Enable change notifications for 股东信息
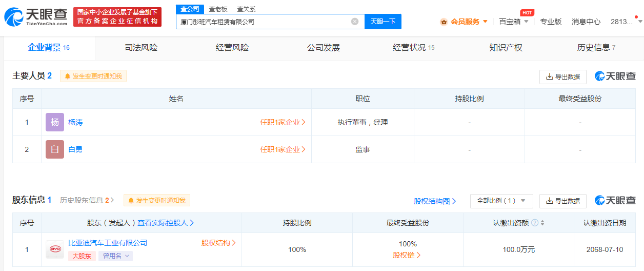Viewport: 644px width, 271px height. coord(157,200)
